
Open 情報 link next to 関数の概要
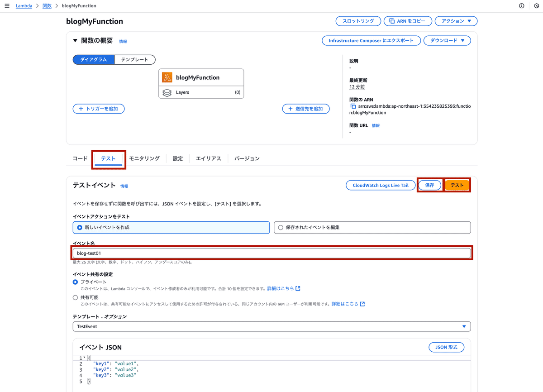tap(123, 41)
